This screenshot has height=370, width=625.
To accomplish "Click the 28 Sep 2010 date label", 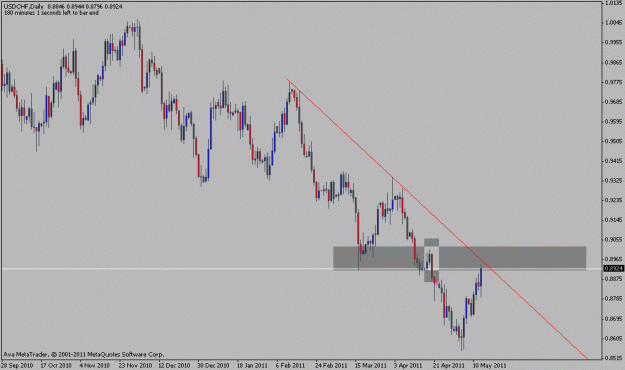I will pos(17,365).
